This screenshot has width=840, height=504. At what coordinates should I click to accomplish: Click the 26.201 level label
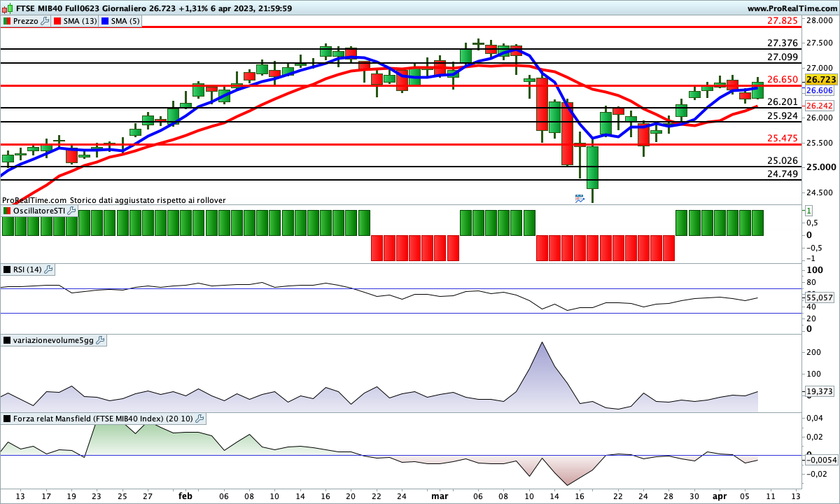[x=783, y=102]
